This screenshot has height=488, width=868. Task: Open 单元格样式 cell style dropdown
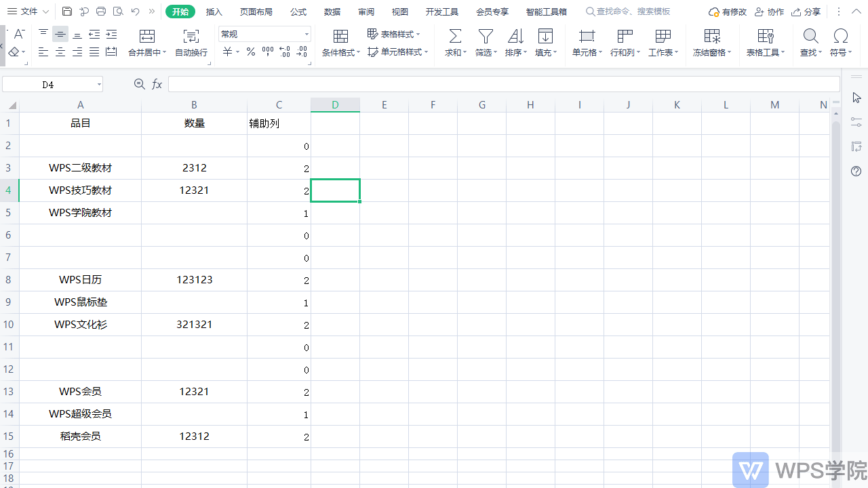click(x=398, y=52)
